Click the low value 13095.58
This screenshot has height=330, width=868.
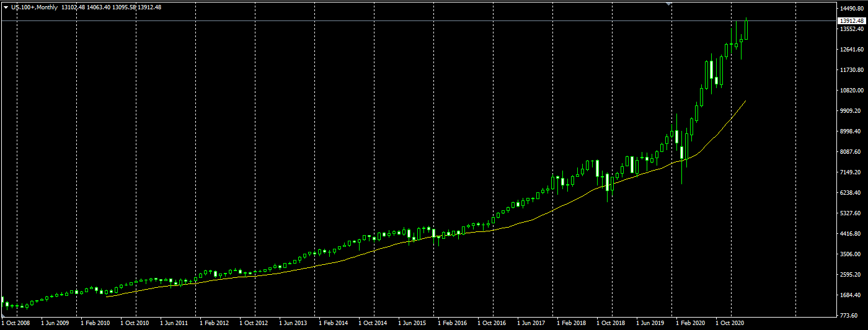point(123,7)
